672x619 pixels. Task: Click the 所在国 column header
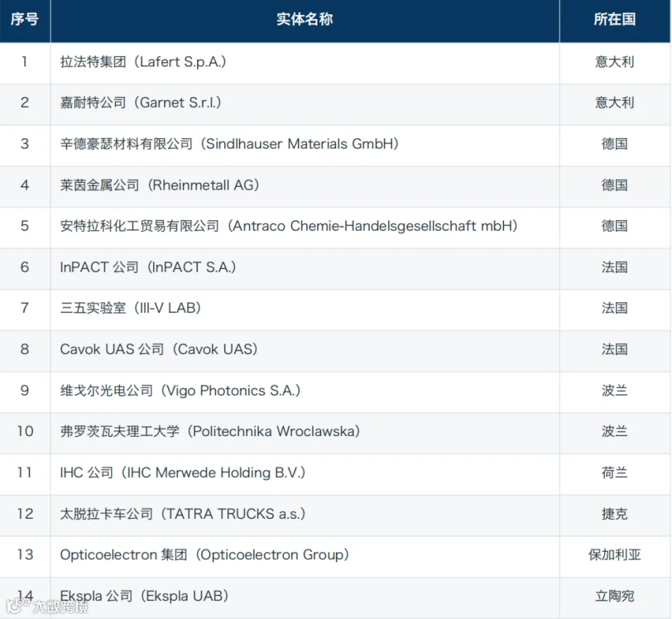click(x=615, y=19)
